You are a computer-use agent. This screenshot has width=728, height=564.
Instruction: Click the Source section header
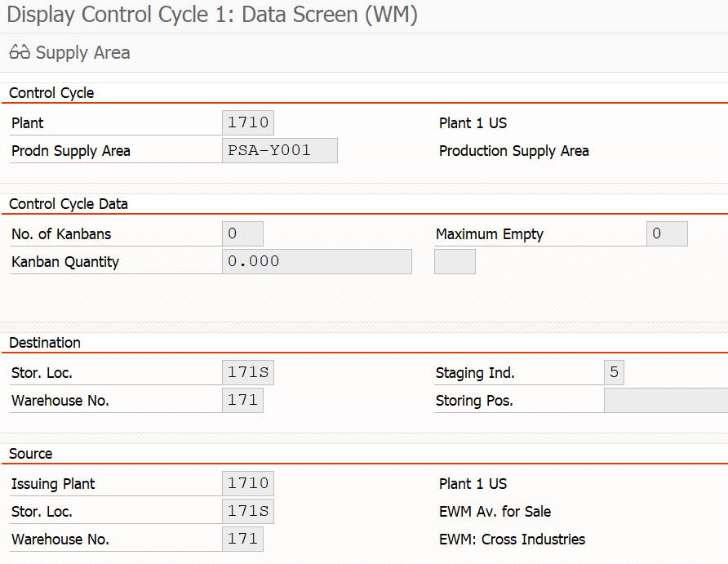(x=31, y=454)
